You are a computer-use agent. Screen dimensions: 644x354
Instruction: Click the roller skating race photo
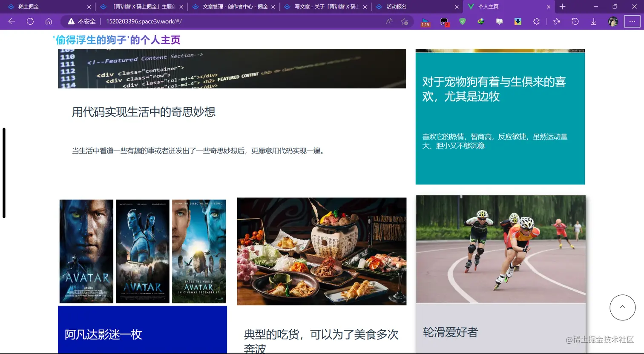[x=501, y=249]
